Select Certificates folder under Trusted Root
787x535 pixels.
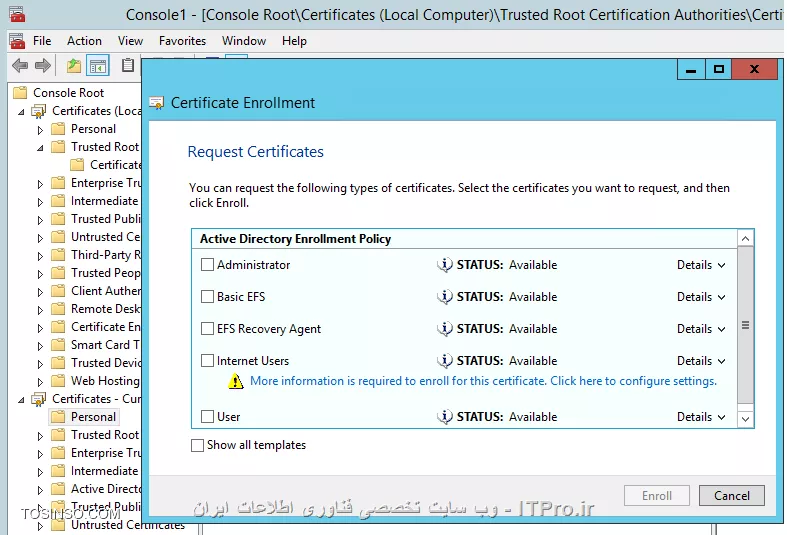(116, 165)
